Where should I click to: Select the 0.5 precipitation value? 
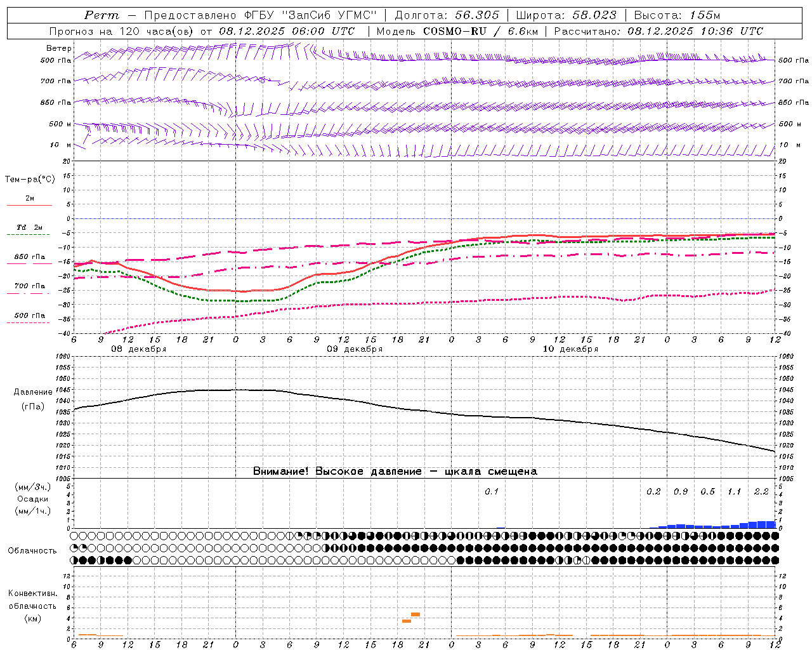[x=707, y=492]
